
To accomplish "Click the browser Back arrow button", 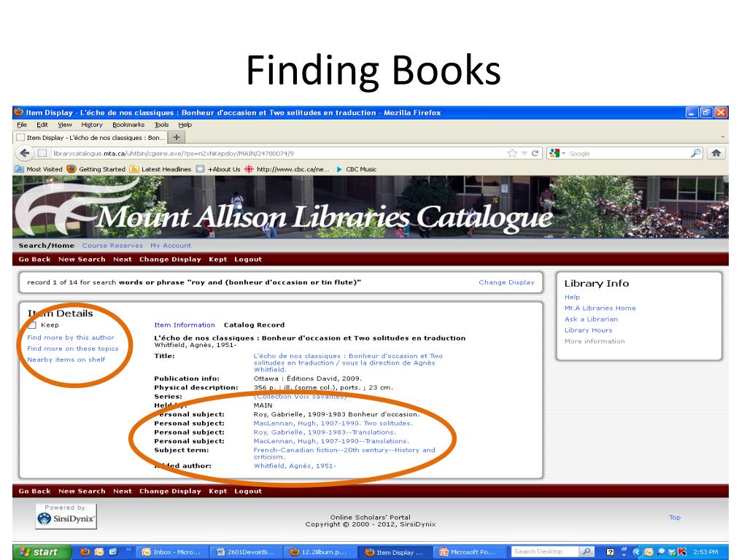I will click(24, 153).
